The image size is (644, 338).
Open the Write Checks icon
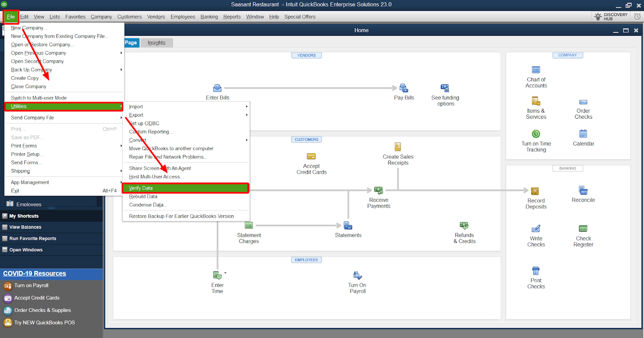coord(536,229)
